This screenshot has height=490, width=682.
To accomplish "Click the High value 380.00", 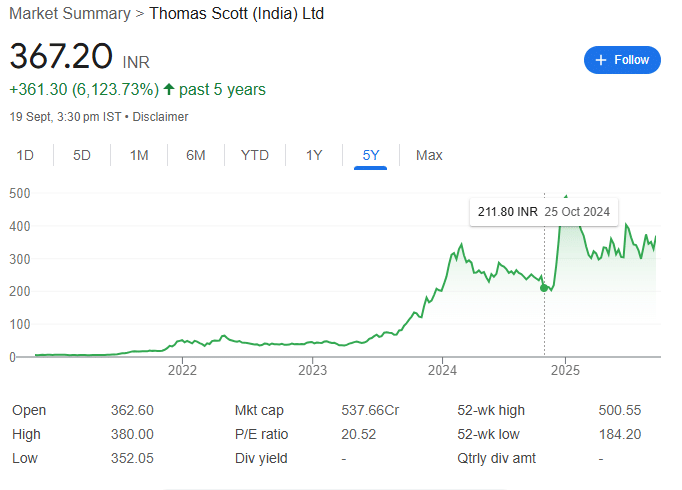I will pyautogui.click(x=132, y=434).
